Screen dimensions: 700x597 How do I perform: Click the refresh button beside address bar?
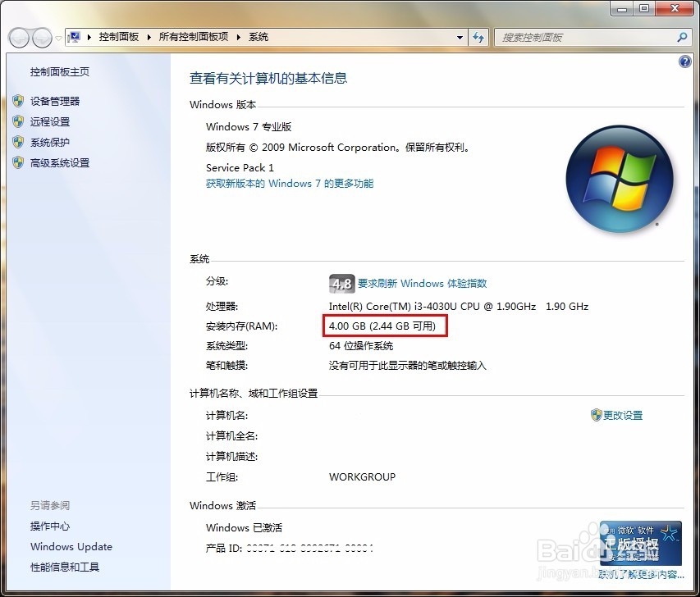tap(478, 38)
